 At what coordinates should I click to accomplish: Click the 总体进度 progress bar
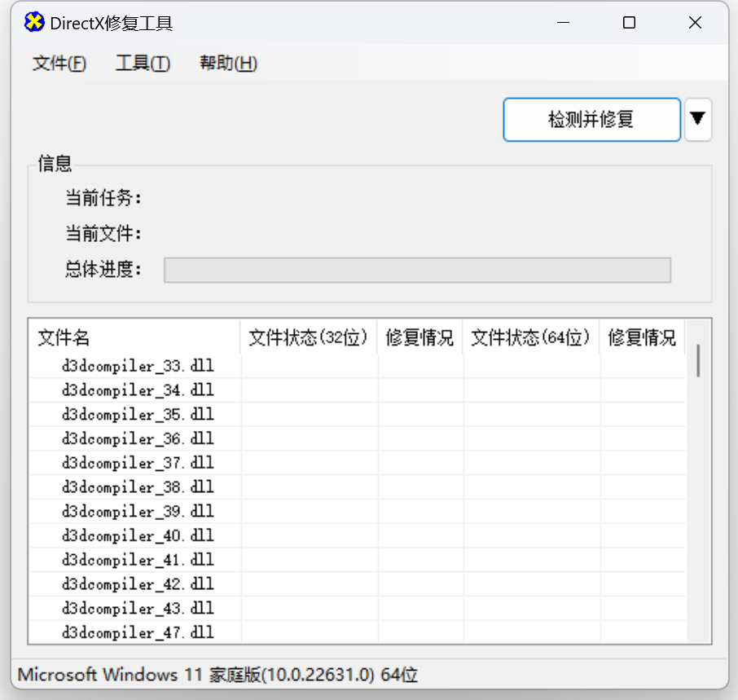[417, 271]
